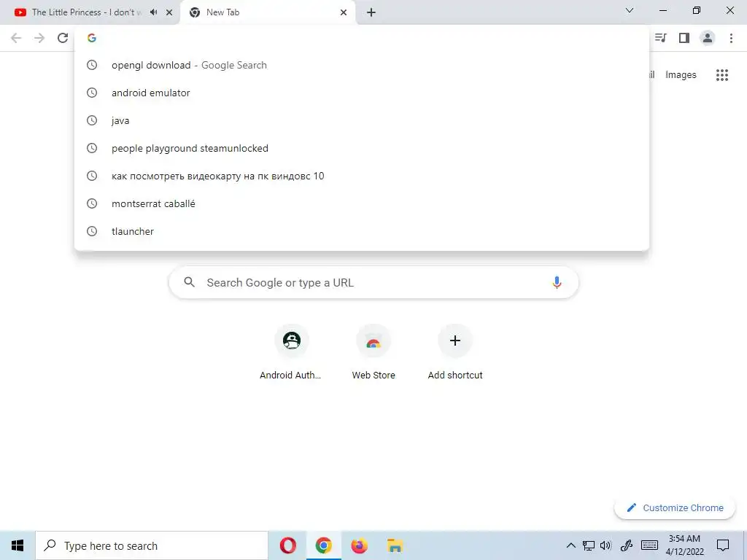Image resolution: width=747 pixels, height=560 pixels.
Task: Open the Google apps grid
Action: (721, 75)
